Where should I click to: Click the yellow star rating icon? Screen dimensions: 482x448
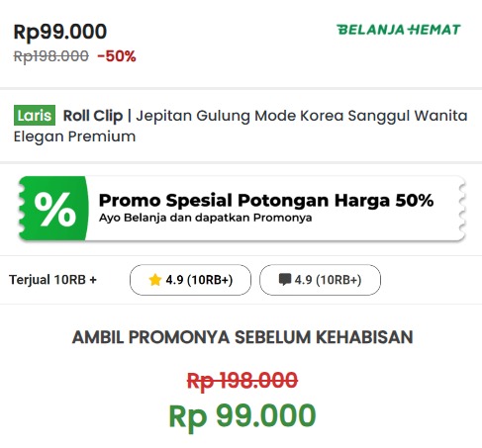(x=154, y=280)
